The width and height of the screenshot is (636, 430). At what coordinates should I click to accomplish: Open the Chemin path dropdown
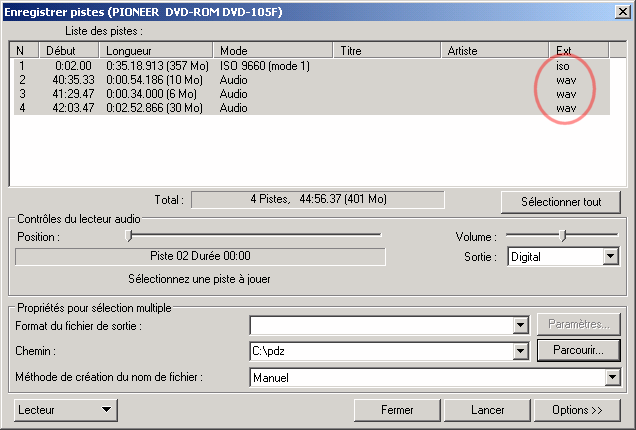point(519,351)
